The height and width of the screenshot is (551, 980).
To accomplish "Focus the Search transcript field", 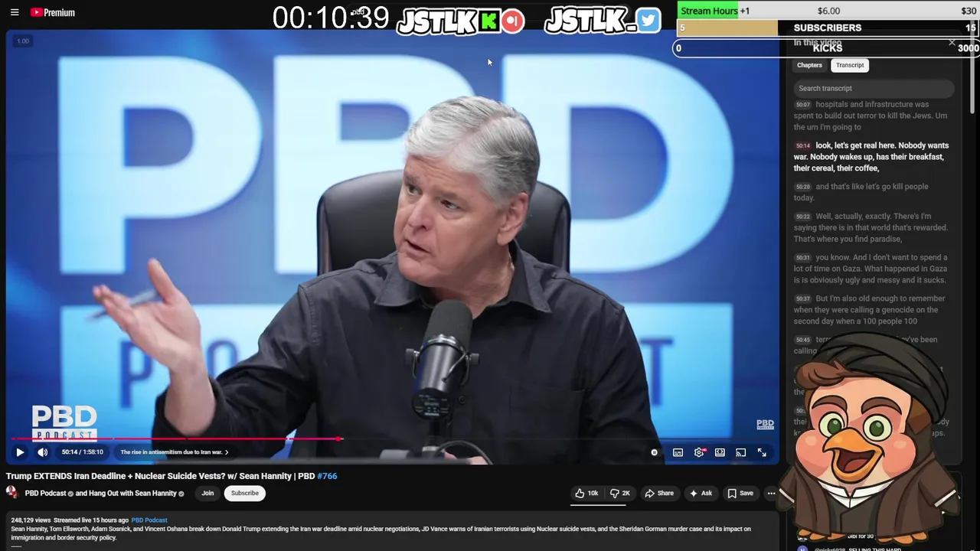I will 874,88.
